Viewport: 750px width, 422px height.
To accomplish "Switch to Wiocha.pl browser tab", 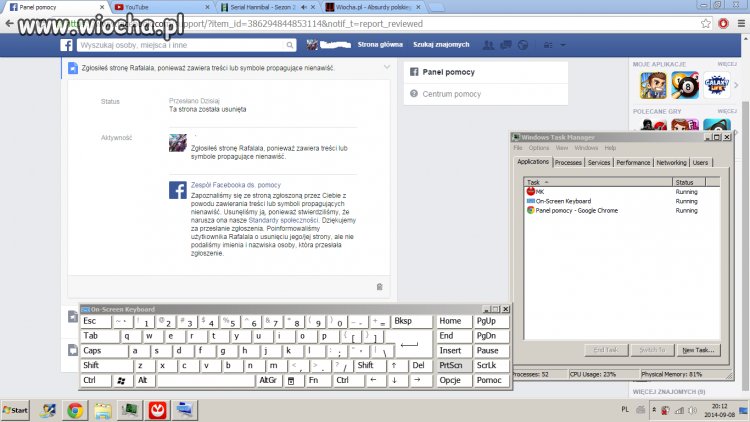I will 372,7.
